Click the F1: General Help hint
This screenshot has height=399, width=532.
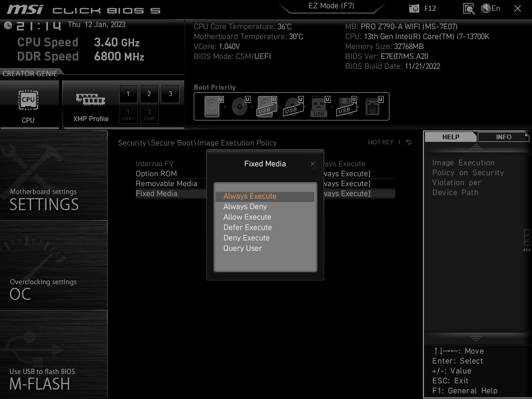465,391
